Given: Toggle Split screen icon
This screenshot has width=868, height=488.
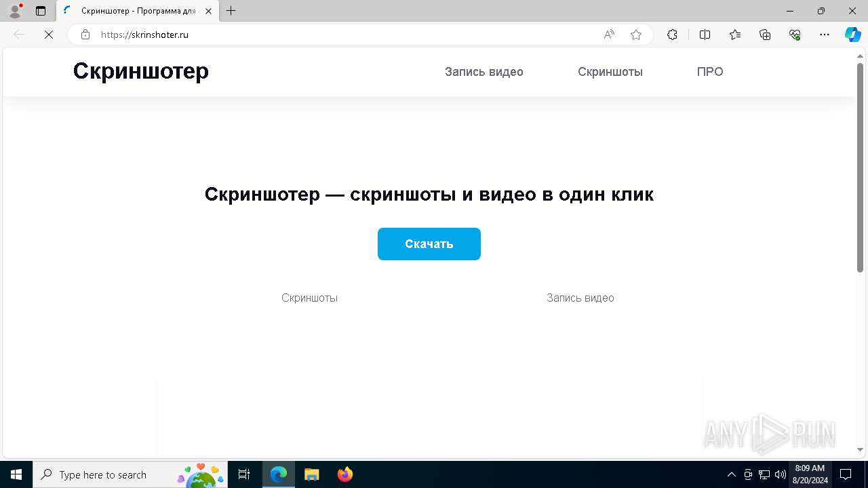Looking at the screenshot, I should click(x=705, y=35).
